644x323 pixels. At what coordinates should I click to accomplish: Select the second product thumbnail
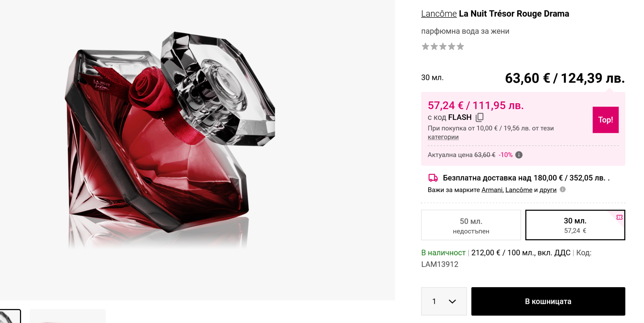[68, 316]
